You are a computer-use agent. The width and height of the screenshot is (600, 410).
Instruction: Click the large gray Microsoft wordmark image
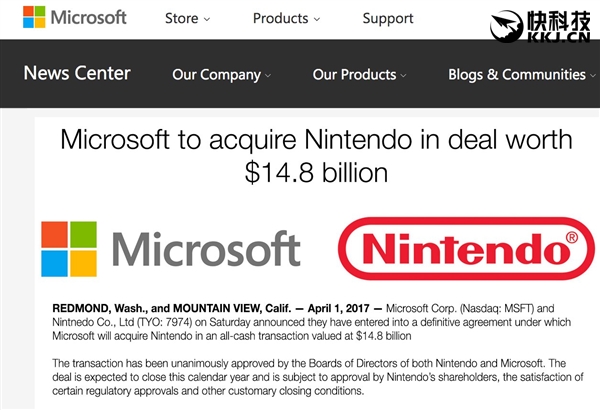click(x=207, y=249)
